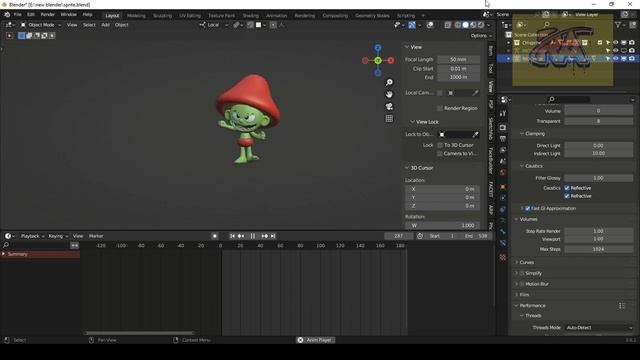Image resolution: width=640 pixels, height=360 pixels.
Task: Click the red X axis on navigation gizmo
Action: pyautogui.click(x=391, y=60)
